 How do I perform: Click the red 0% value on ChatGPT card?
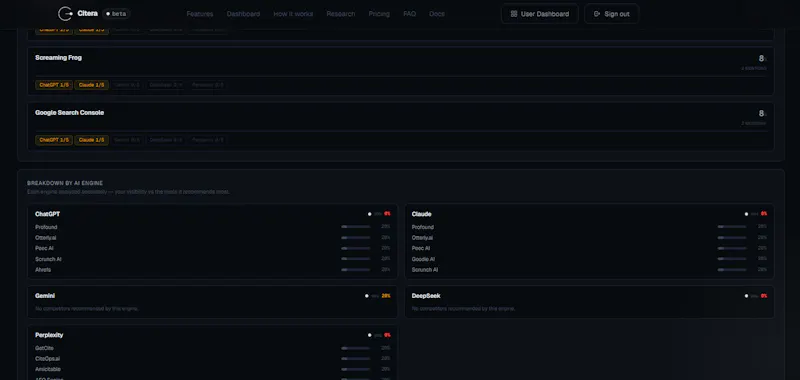click(x=387, y=214)
